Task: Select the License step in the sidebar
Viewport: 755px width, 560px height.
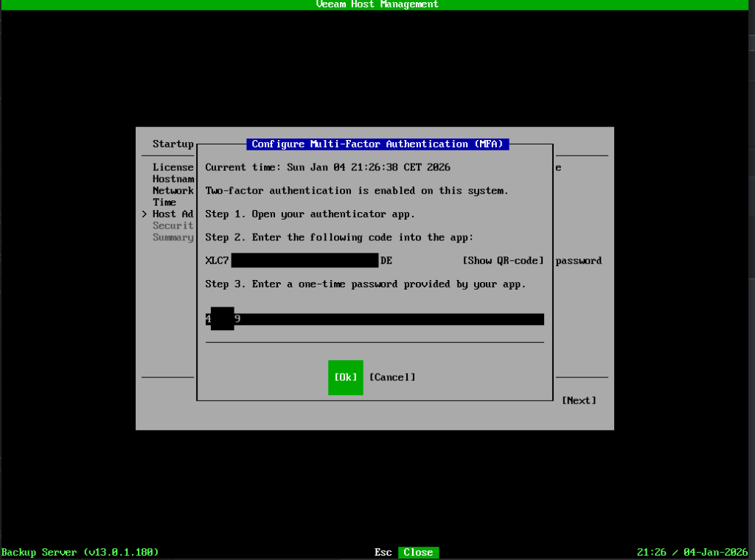Action: pos(173,167)
